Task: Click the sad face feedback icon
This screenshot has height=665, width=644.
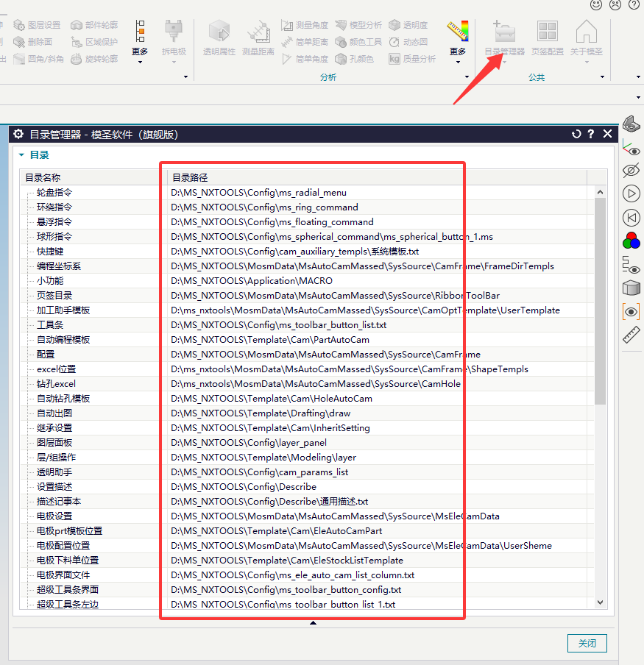Action: (615, 4)
